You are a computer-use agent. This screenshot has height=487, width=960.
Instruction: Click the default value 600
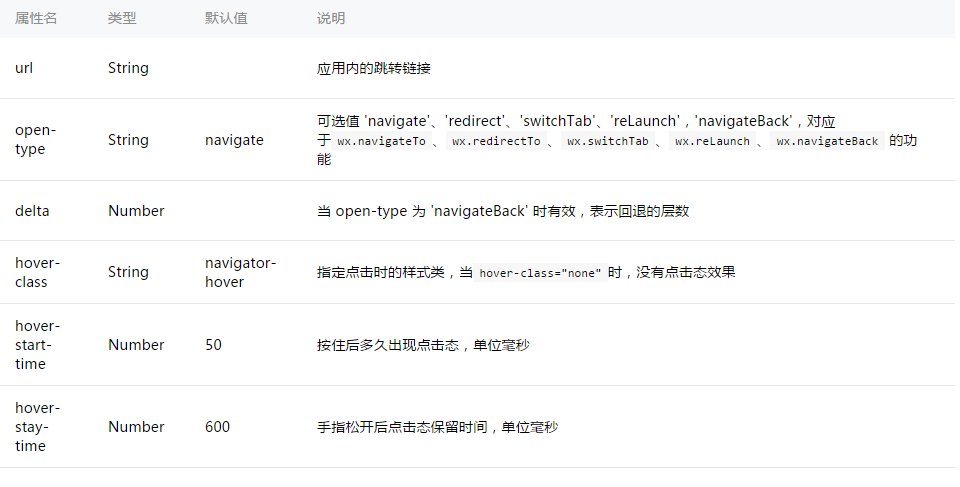coord(217,427)
